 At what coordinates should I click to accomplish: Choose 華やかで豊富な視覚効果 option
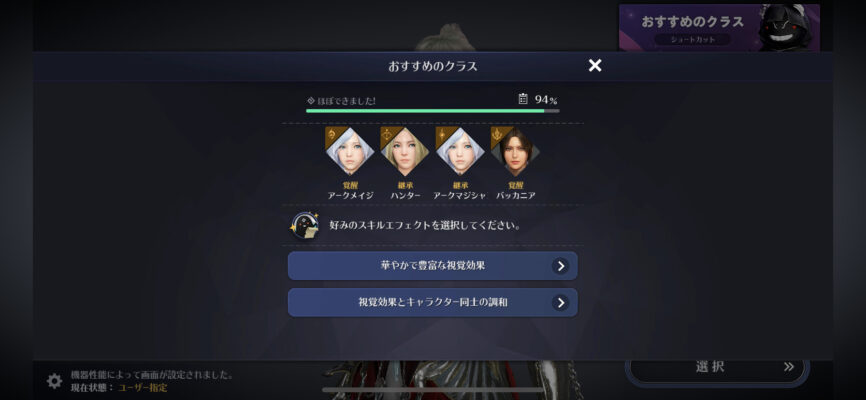point(432,266)
